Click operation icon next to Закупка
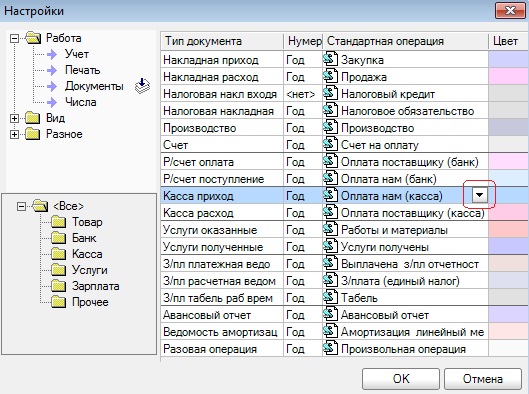Viewport: 529px width, 394px height. coord(330,59)
